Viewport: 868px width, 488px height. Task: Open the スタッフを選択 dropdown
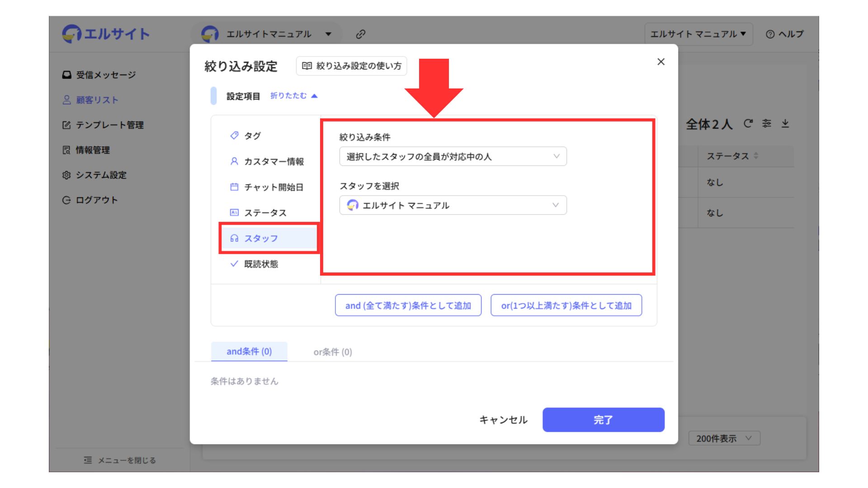coord(453,205)
